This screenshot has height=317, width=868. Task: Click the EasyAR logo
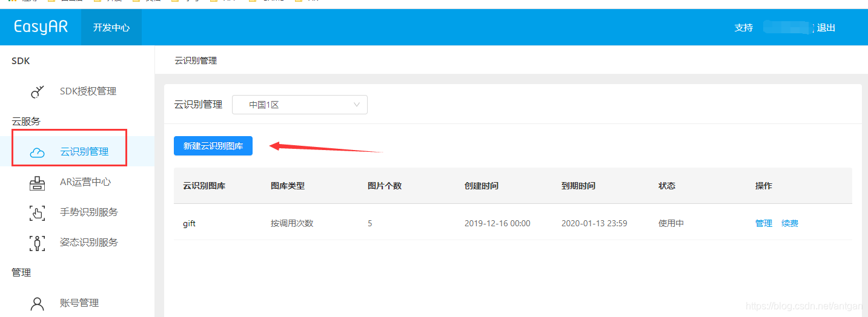coord(41,27)
